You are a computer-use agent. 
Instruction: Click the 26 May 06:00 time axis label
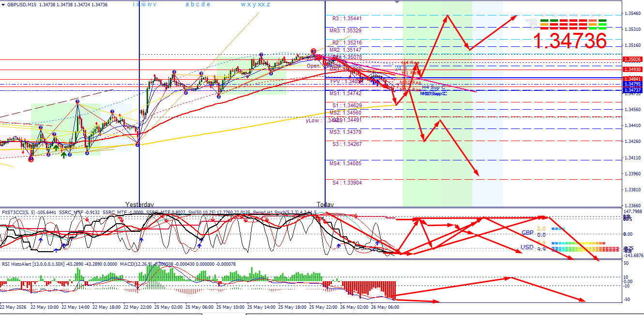[x=386, y=307]
